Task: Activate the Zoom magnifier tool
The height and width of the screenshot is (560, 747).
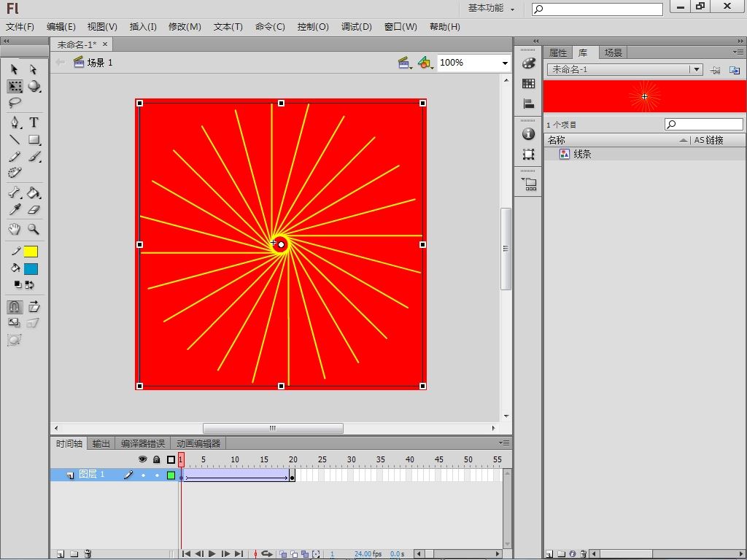Action: pyautogui.click(x=34, y=229)
